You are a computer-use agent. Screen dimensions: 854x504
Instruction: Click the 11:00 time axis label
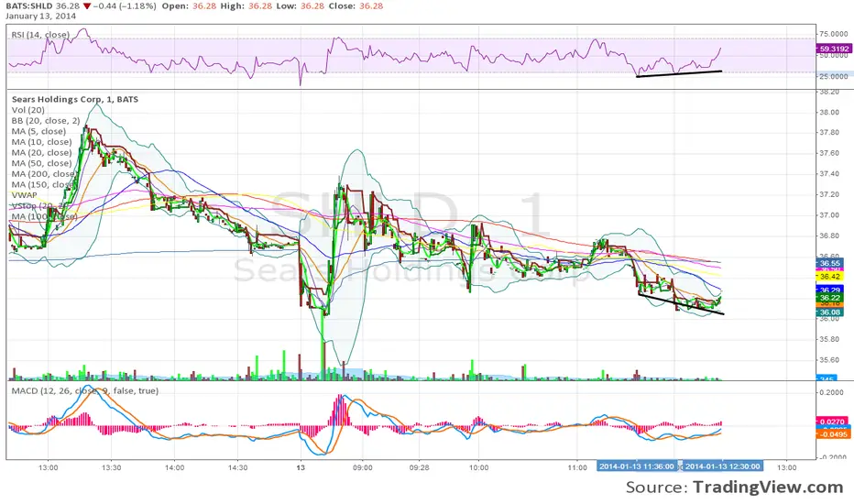click(x=577, y=467)
